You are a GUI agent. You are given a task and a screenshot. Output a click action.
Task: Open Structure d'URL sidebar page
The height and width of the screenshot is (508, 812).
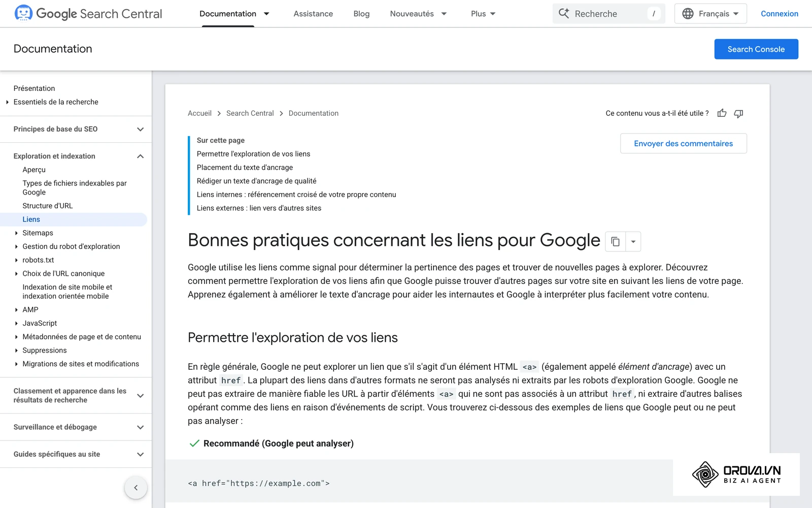point(48,206)
